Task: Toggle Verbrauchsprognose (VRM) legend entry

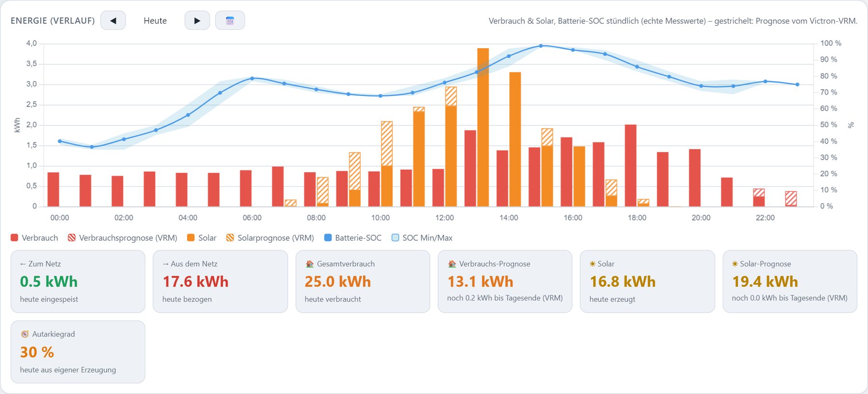Action: click(122, 238)
